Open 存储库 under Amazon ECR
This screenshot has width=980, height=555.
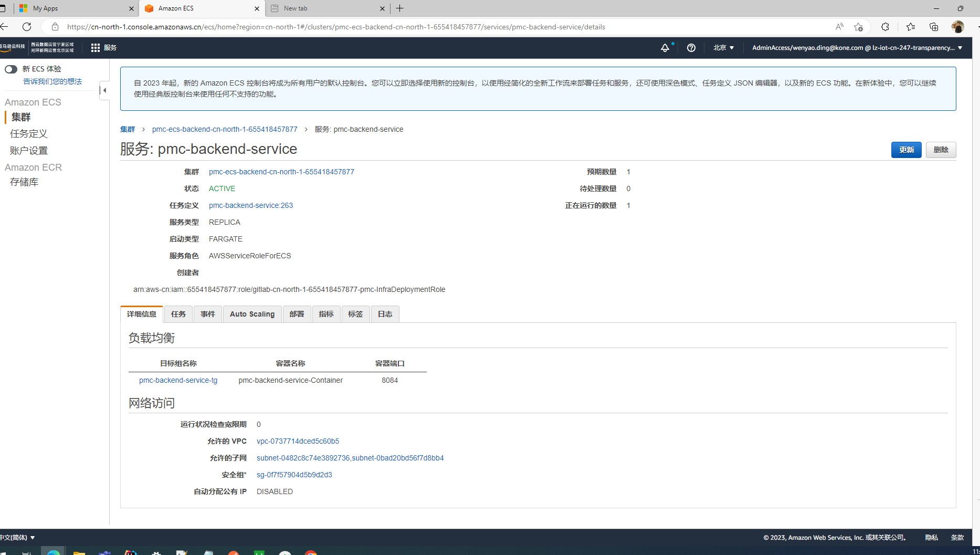point(24,182)
